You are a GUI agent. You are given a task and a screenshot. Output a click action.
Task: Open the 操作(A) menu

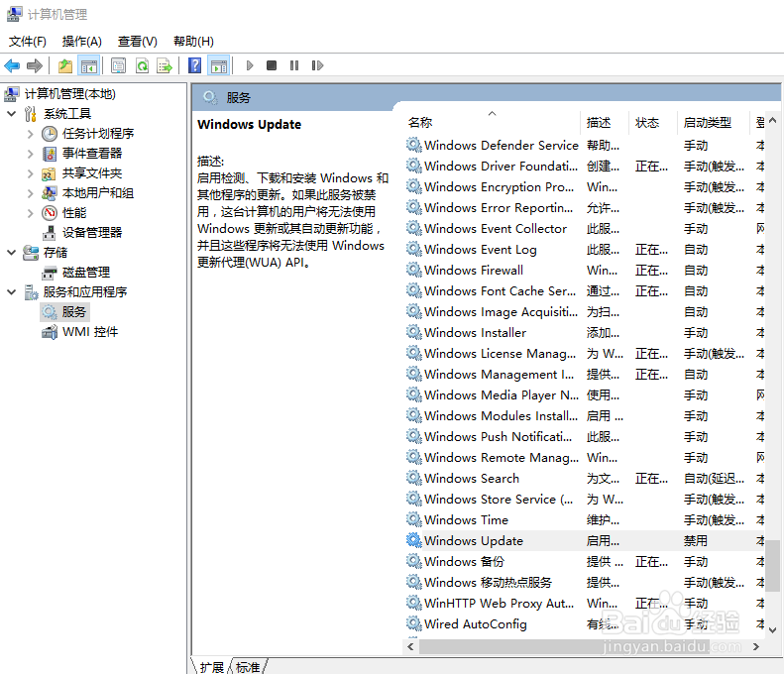(82, 42)
